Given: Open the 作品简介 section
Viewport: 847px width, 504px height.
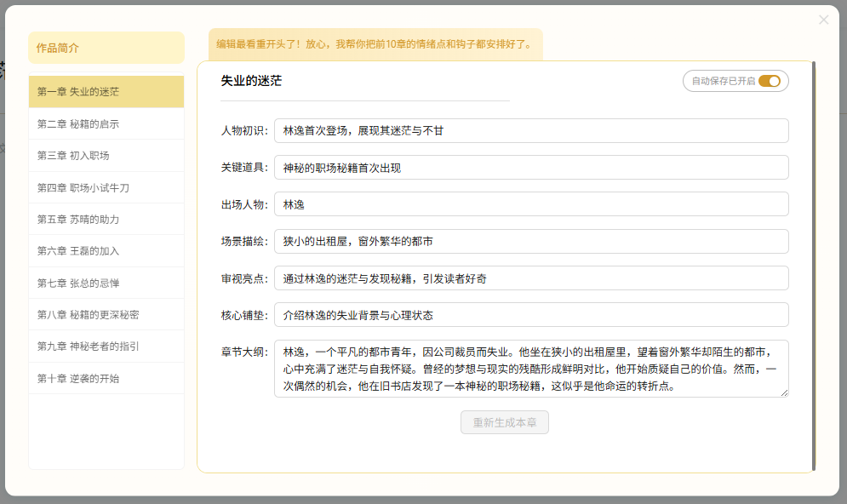Looking at the screenshot, I should coord(106,48).
